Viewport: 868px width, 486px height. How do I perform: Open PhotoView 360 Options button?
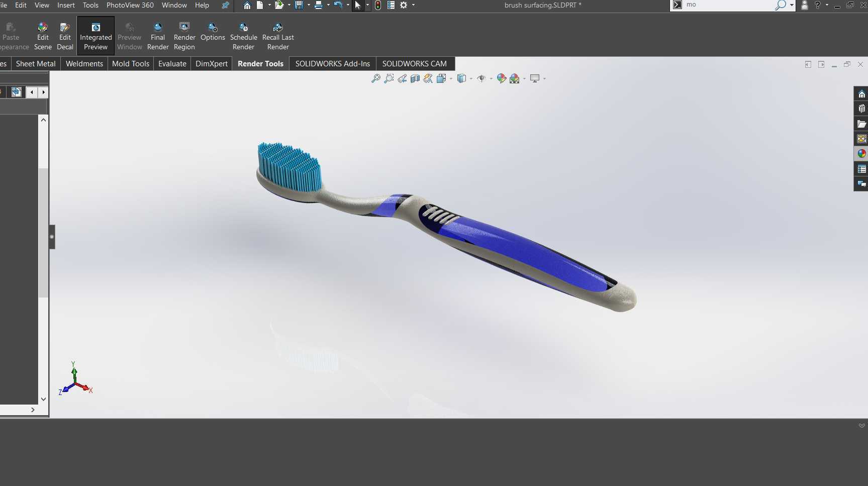213,32
